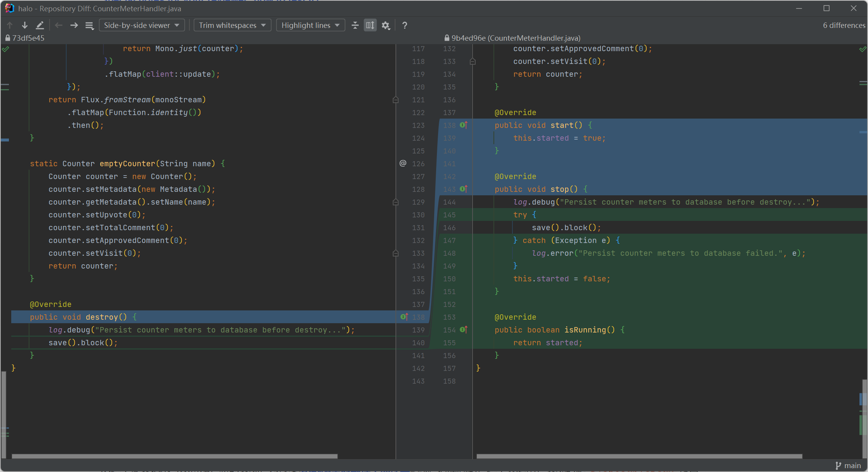
Task: Collapse fold marker at left line 121
Action: coord(395,100)
